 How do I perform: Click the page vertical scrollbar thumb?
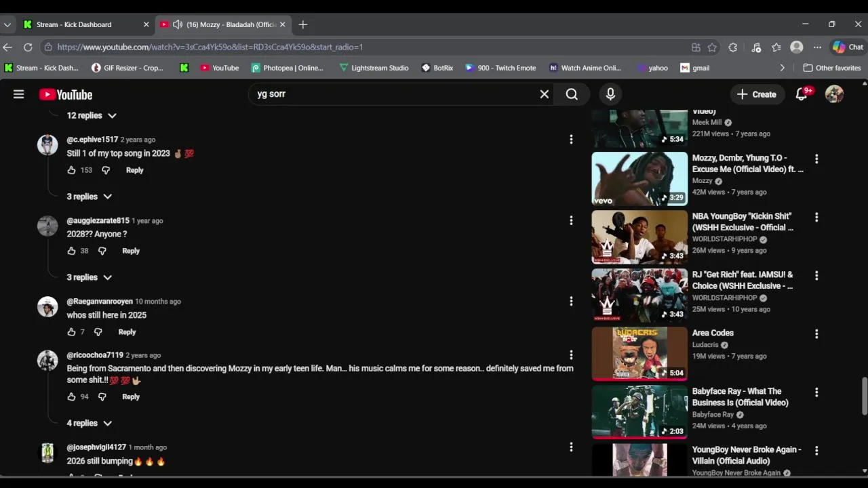(864, 396)
